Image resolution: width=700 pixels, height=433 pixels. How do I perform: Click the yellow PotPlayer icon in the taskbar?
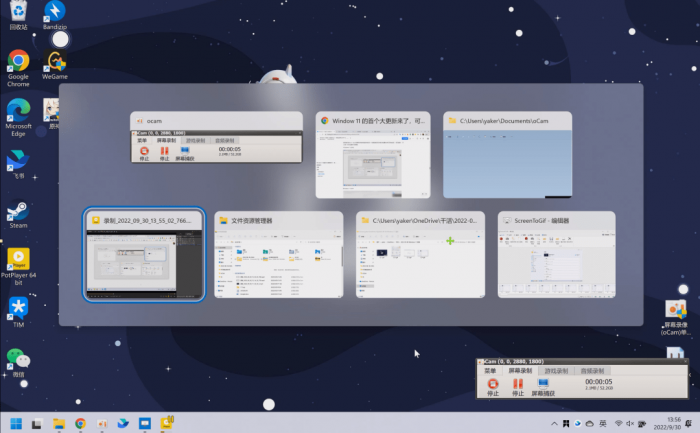click(x=167, y=423)
